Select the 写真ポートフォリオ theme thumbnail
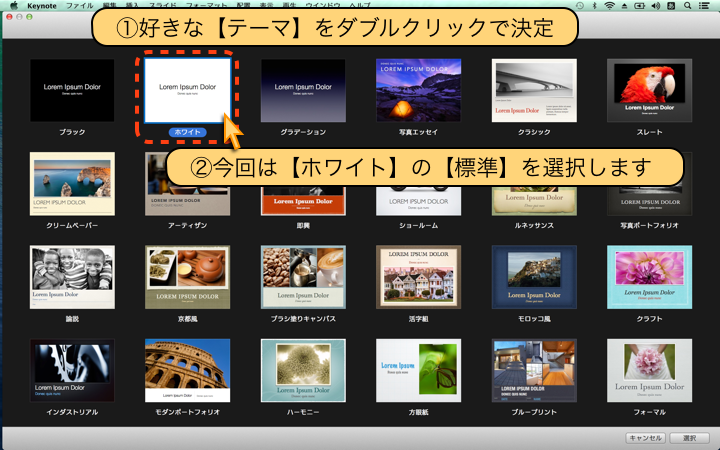 pyautogui.click(x=649, y=201)
